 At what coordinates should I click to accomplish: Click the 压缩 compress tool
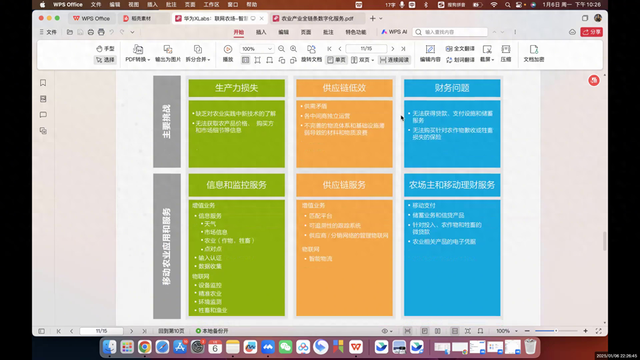[506, 53]
